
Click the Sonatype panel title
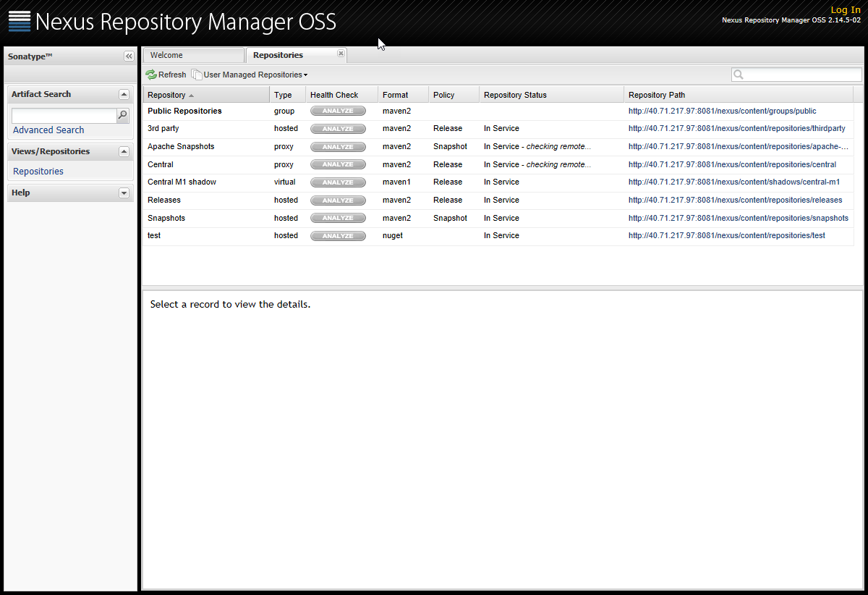30,56
